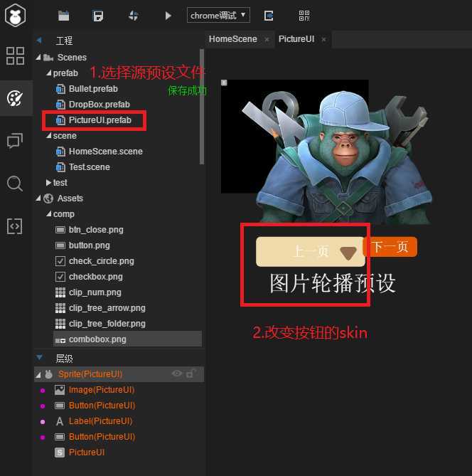Open the grid/project view sidebar icon
Viewport: 472px width, 476px height.
[15, 55]
